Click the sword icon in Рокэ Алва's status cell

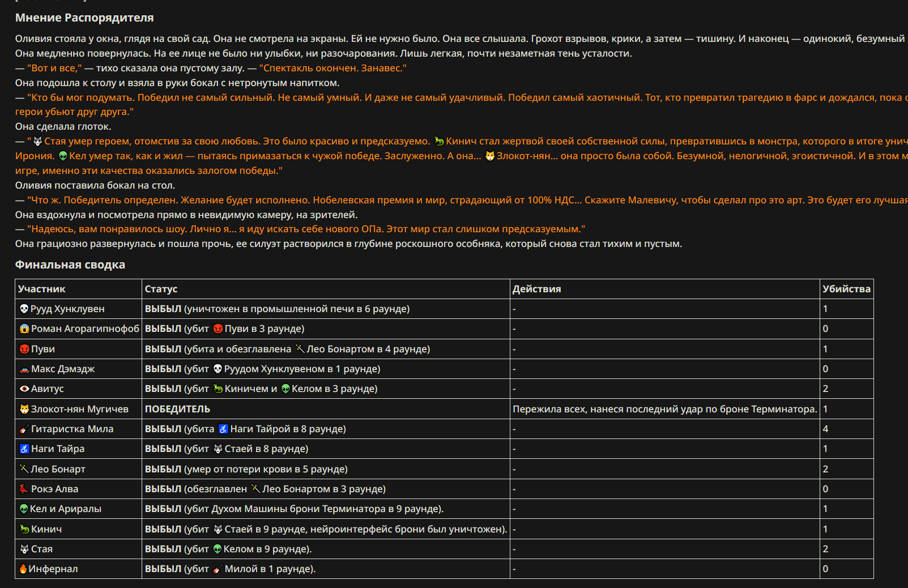coord(256,489)
